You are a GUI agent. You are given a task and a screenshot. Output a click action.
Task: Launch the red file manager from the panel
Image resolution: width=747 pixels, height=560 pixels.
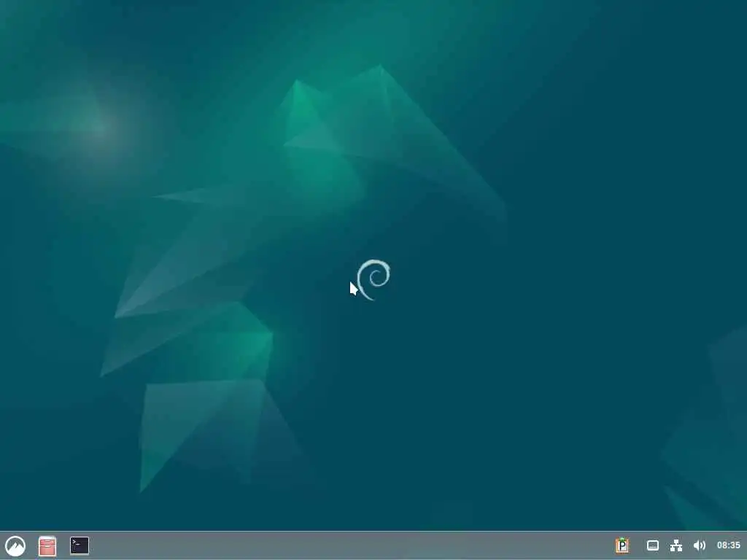47,545
